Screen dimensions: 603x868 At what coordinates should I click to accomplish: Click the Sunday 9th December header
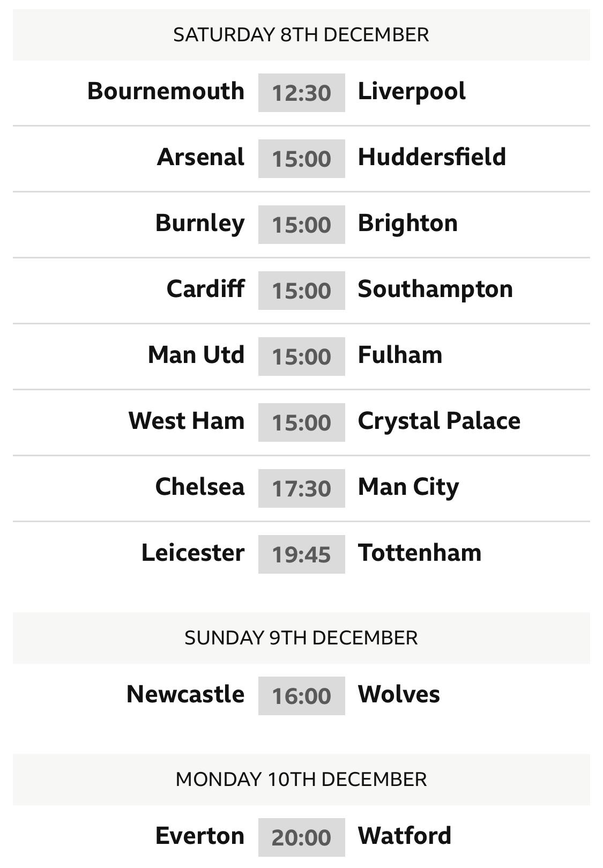click(x=301, y=637)
